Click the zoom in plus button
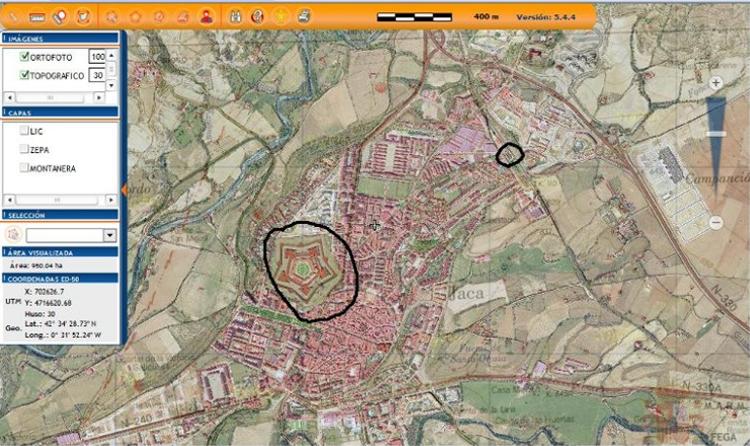 pos(715,83)
